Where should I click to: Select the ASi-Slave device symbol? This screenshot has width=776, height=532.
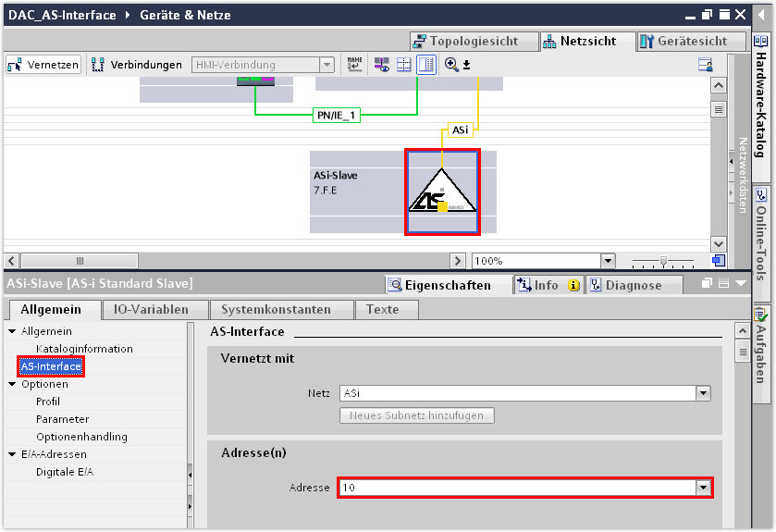point(442,192)
